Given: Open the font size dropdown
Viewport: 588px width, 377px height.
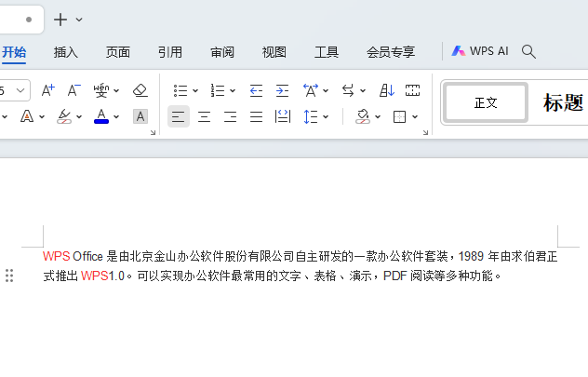Looking at the screenshot, I should click(x=20, y=90).
